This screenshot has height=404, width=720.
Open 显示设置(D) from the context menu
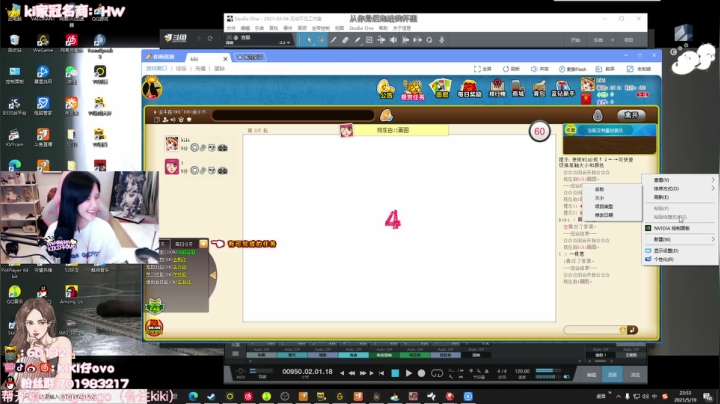point(681,251)
